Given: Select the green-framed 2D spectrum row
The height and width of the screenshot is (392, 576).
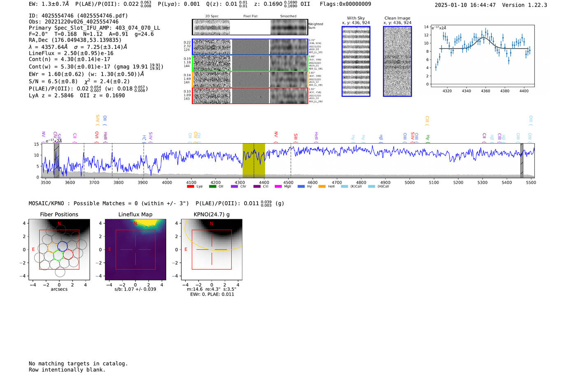Looking at the screenshot, I should (x=250, y=63).
